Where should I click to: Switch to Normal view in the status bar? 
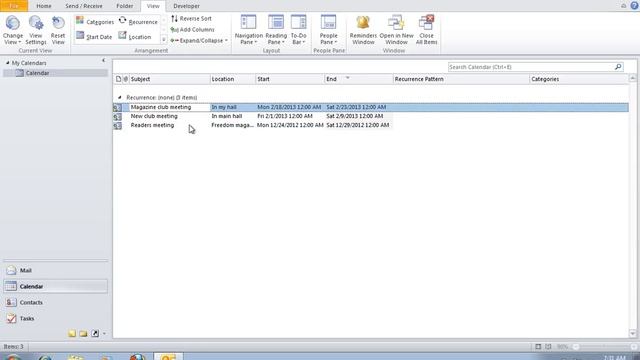pyautogui.click(x=538, y=347)
